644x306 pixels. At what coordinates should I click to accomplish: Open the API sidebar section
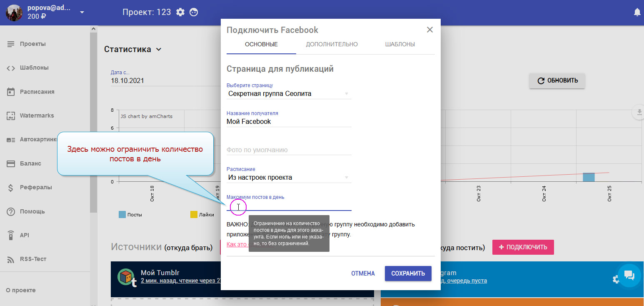point(24,235)
